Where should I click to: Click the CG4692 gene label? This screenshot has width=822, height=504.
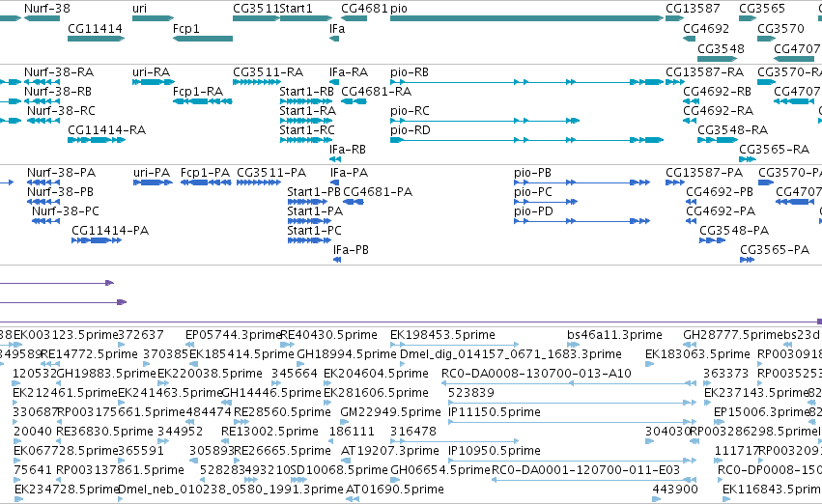point(706,29)
